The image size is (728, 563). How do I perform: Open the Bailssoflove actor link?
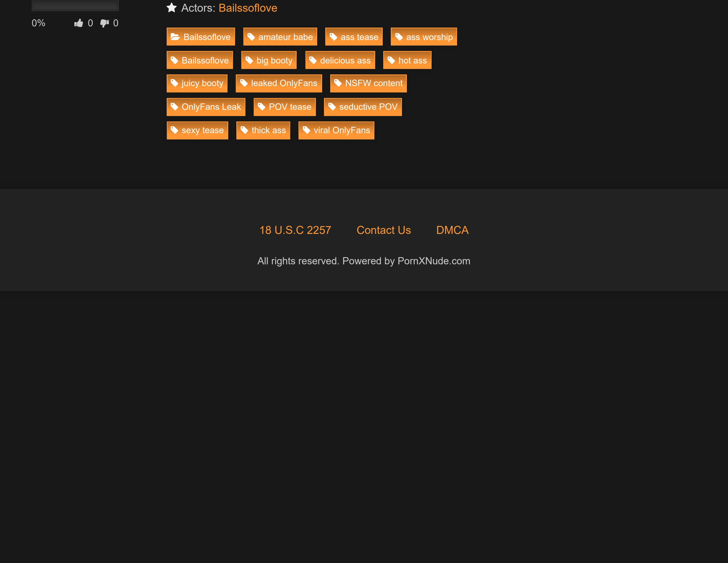(x=248, y=8)
